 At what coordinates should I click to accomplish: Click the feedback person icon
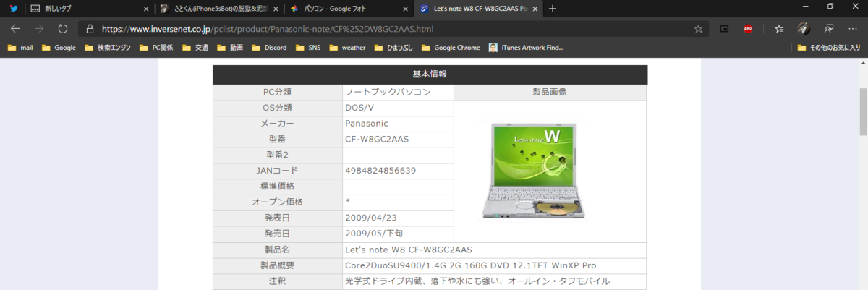tap(829, 29)
